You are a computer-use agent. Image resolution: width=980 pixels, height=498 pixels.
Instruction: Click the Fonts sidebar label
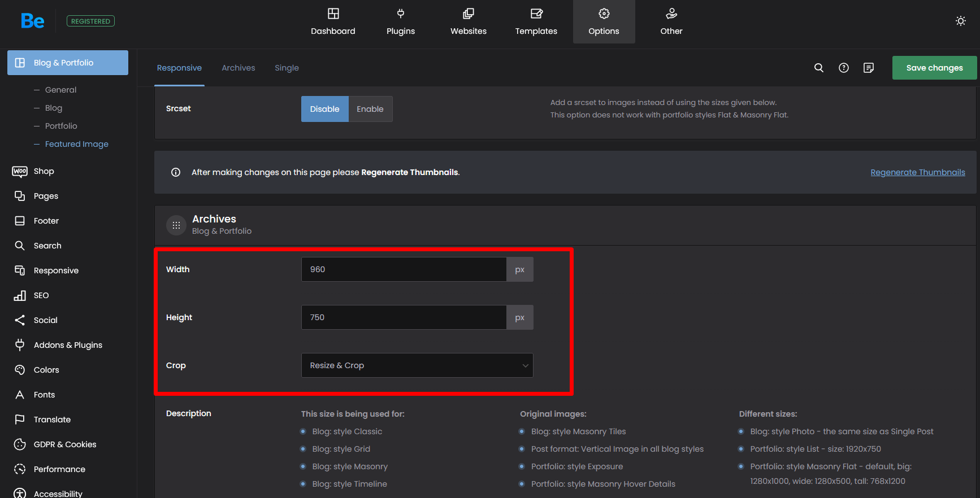[44, 395]
